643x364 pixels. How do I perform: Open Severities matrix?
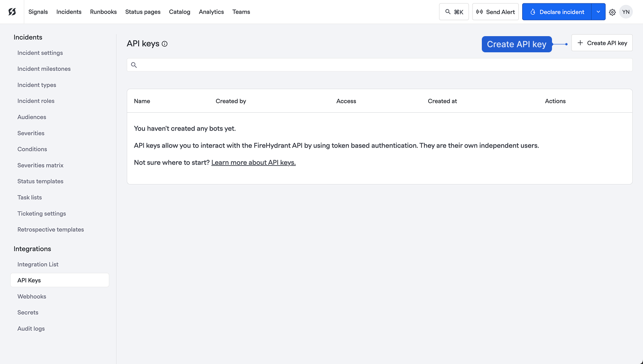click(40, 165)
